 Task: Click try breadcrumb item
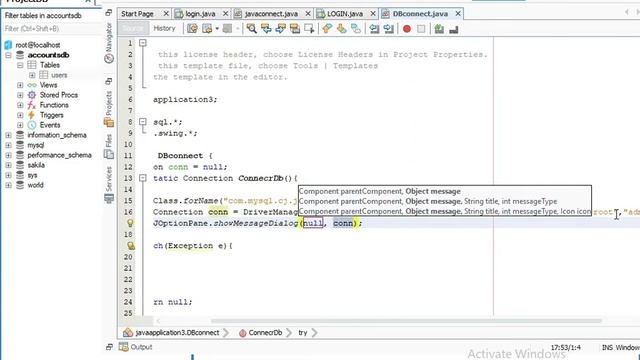coord(302,333)
